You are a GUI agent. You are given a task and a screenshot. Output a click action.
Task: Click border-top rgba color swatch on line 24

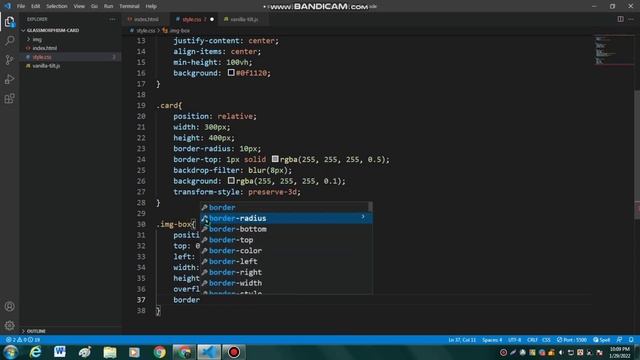coord(275,159)
